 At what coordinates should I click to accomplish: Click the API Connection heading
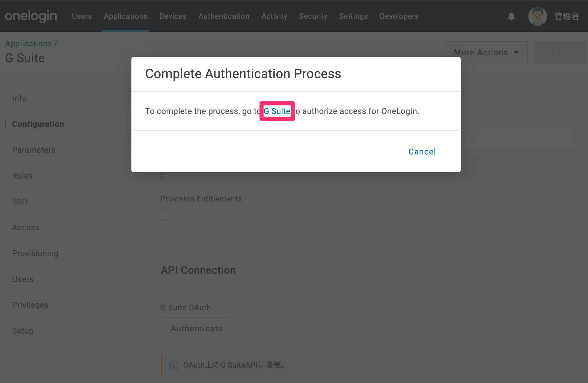point(198,270)
